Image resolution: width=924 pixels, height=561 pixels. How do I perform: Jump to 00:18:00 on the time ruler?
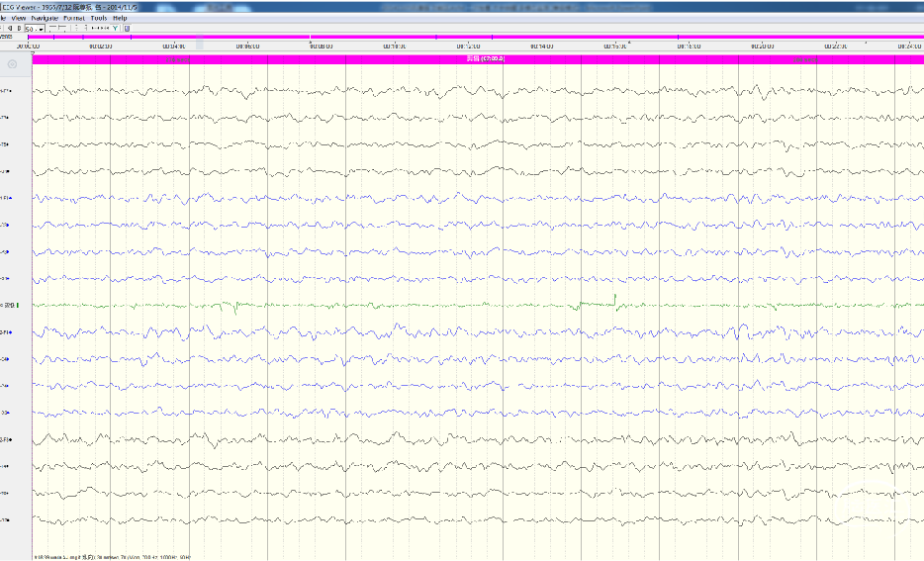tap(689, 46)
